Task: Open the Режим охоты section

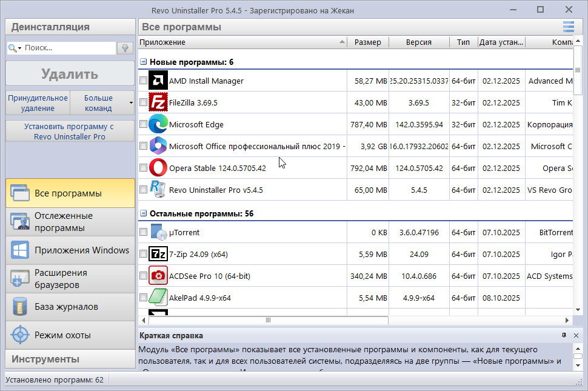Action: pyautogui.click(x=70, y=335)
